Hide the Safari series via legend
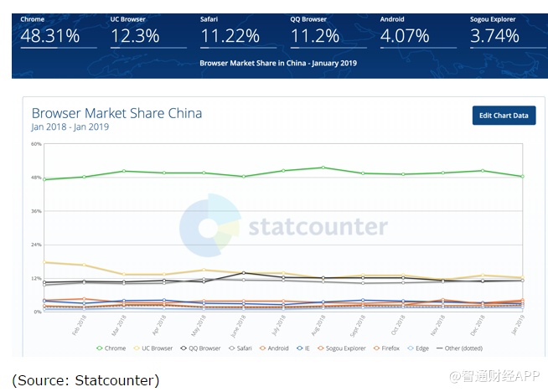The width and height of the screenshot is (548, 392). click(x=240, y=348)
